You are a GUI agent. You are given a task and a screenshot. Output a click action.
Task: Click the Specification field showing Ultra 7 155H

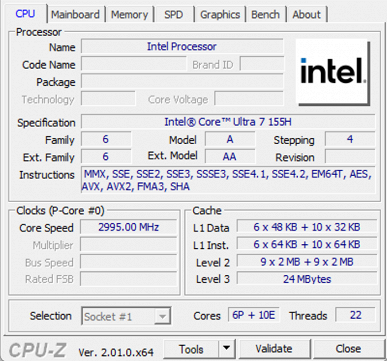tap(228, 122)
